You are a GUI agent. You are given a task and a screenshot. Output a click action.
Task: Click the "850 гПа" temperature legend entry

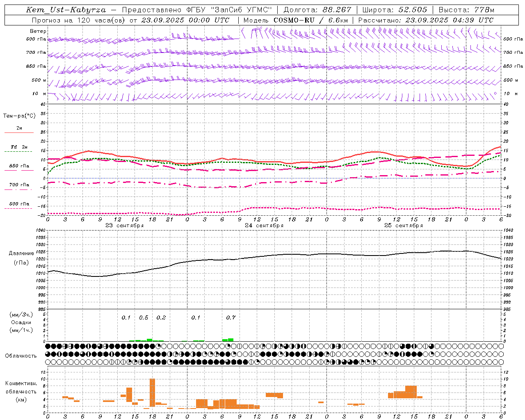tap(19, 166)
